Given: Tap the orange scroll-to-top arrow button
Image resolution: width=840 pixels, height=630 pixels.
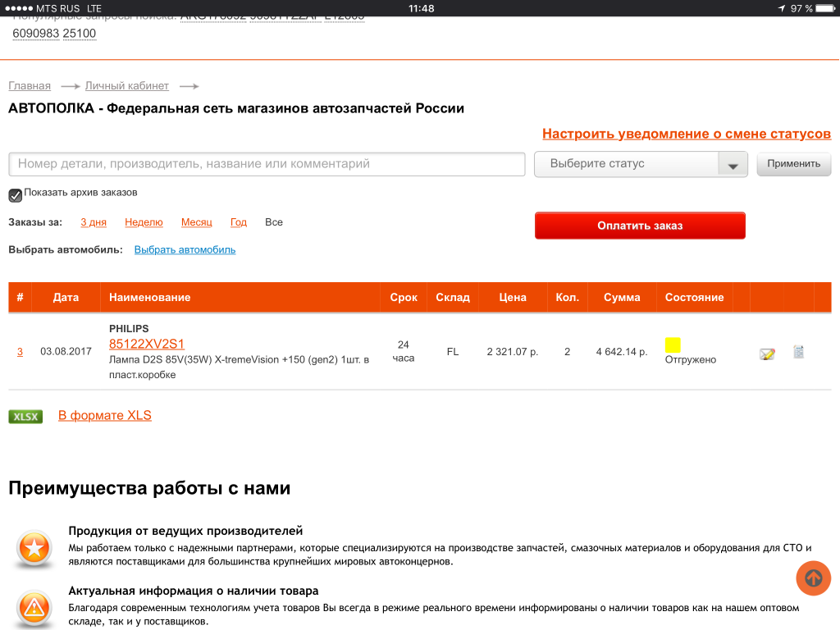Looking at the screenshot, I should pyautogui.click(x=813, y=578).
